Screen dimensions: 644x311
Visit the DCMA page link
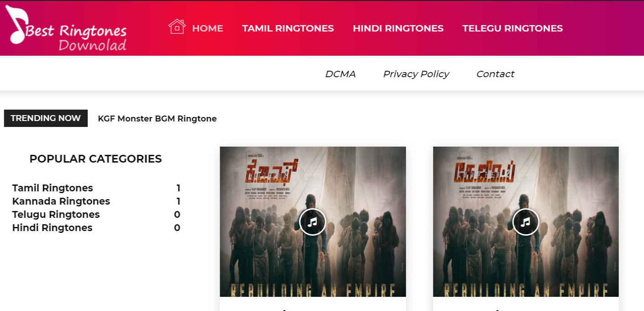340,74
